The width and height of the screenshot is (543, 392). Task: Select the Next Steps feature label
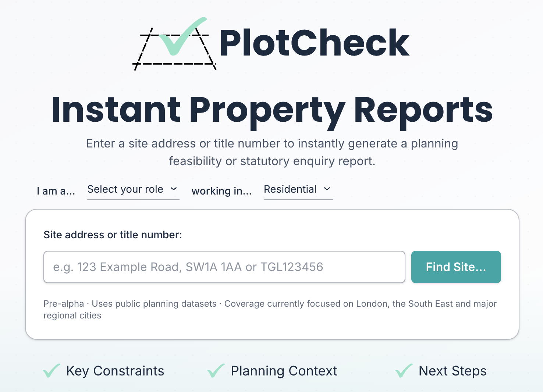[452, 371]
